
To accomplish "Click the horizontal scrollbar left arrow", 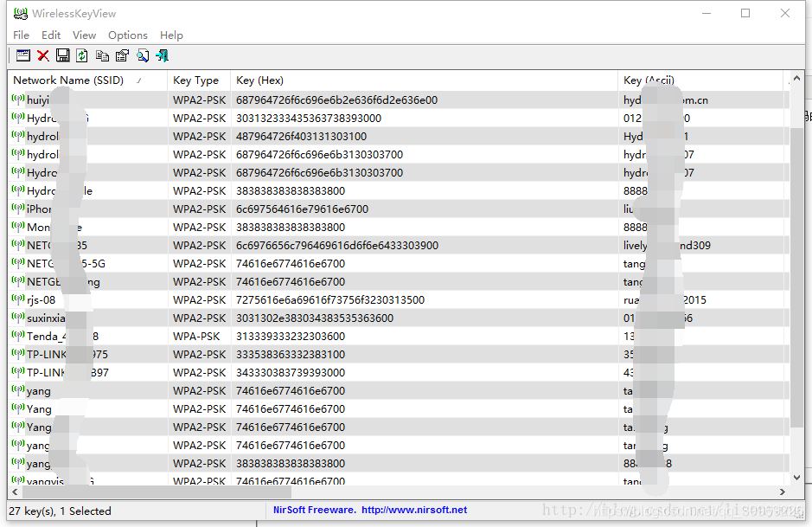I will tap(15, 492).
